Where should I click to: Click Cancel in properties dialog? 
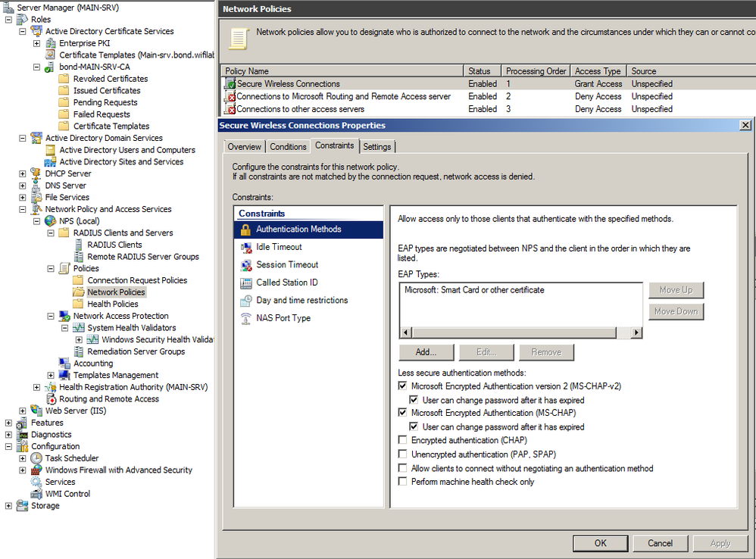[x=660, y=544]
